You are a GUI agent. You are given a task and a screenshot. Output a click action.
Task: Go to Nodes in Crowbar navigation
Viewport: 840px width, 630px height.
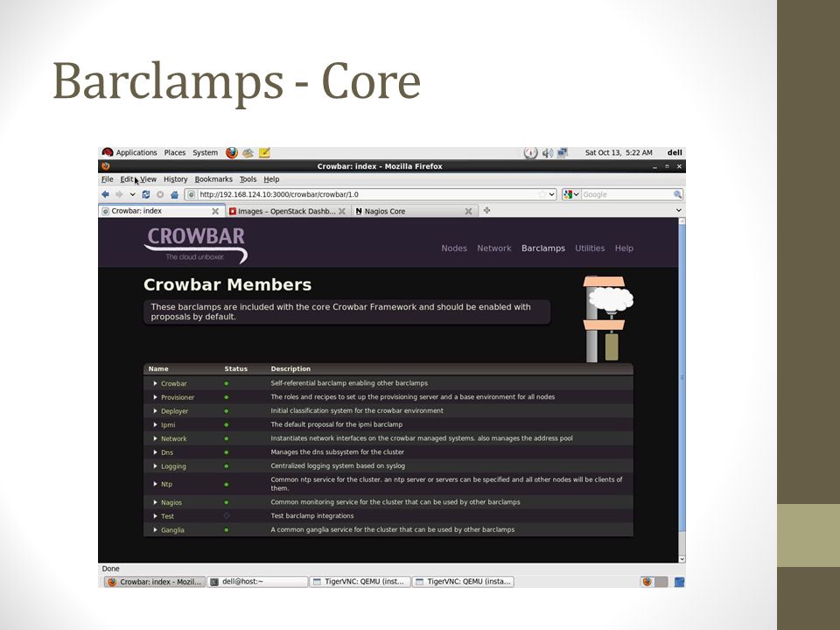point(454,248)
